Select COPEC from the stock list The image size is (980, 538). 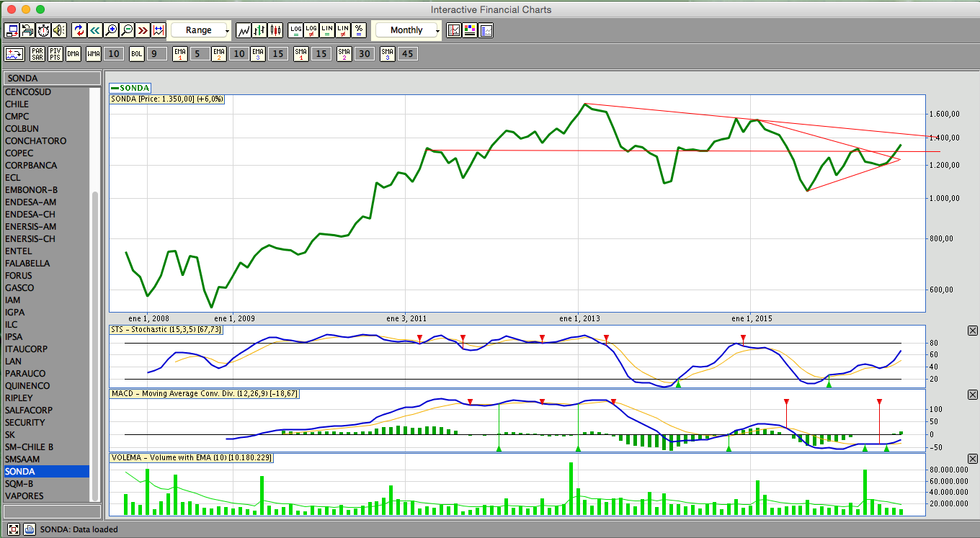click(19, 153)
